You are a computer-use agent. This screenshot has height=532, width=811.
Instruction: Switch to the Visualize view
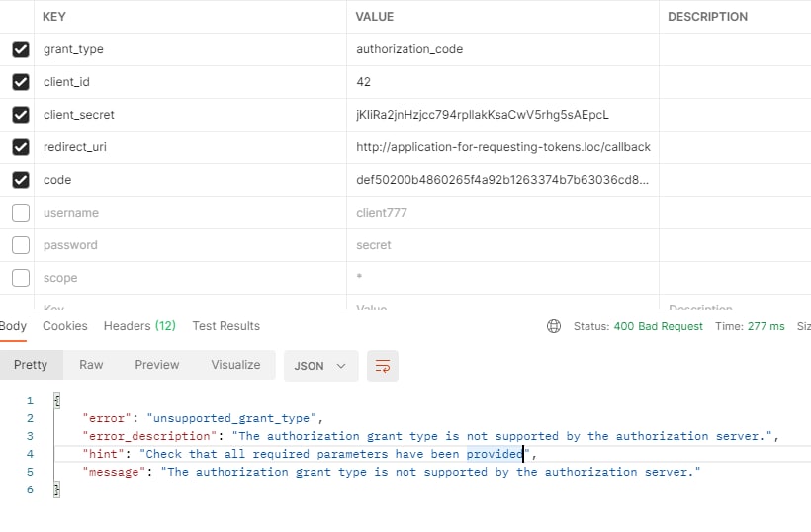235,365
